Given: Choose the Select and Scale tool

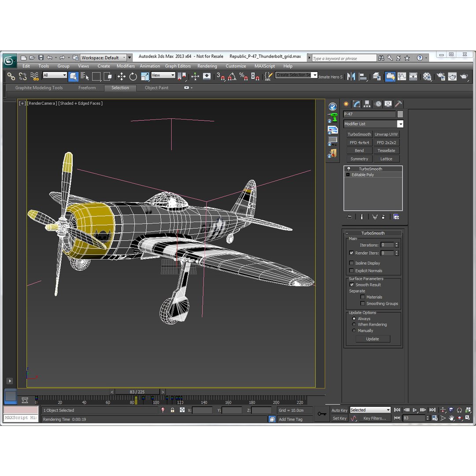Looking at the screenshot, I should pyautogui.click(x=145, y=77).
